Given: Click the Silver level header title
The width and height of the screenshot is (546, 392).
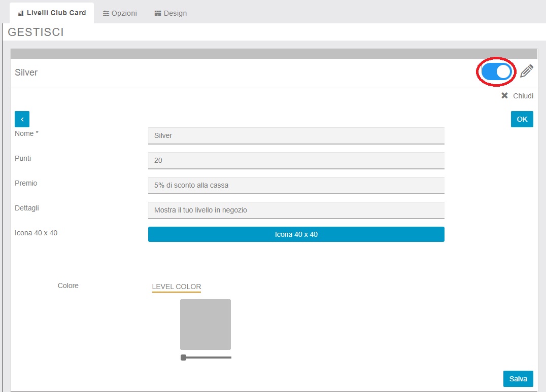Looking at the screenshot, I should pos(26,73).
